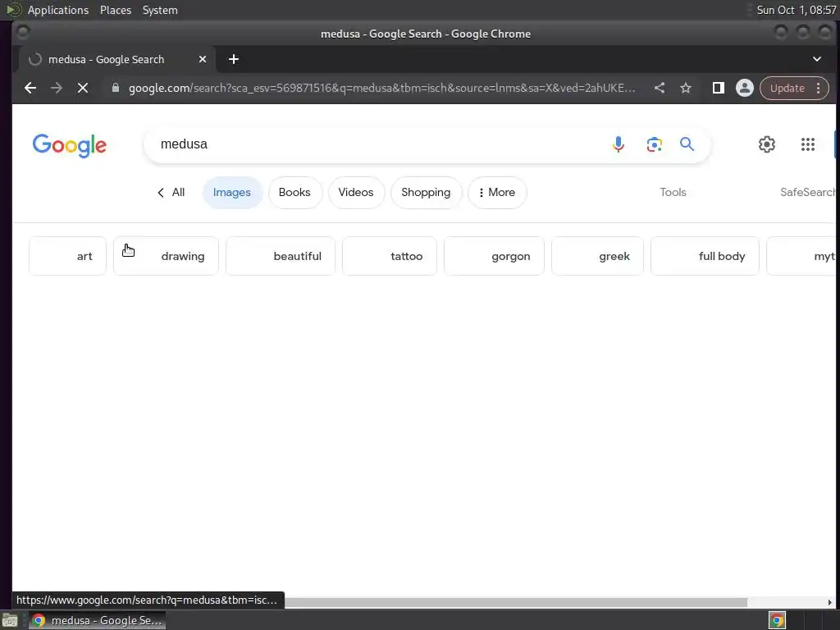Share this page using the share icon
Viewport: 840px width, 630px height.
(660, 88)
